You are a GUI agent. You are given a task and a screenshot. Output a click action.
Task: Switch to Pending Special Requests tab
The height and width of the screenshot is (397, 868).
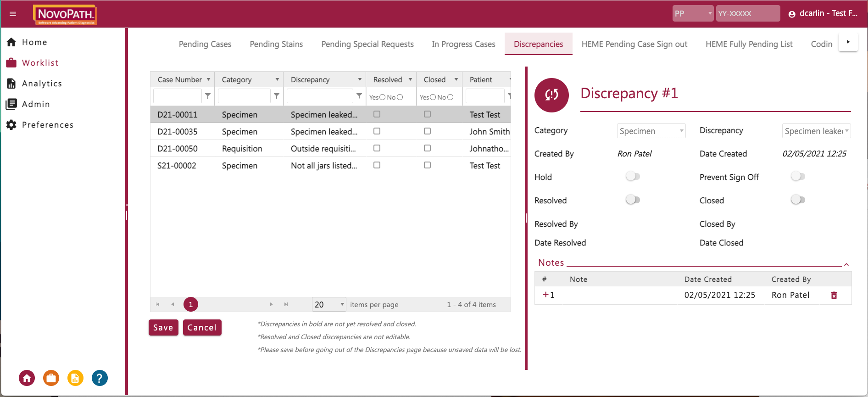(367, 44)
